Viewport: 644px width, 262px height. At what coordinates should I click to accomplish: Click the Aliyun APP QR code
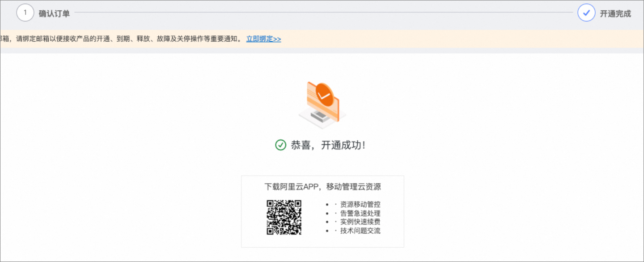point(284,217)
